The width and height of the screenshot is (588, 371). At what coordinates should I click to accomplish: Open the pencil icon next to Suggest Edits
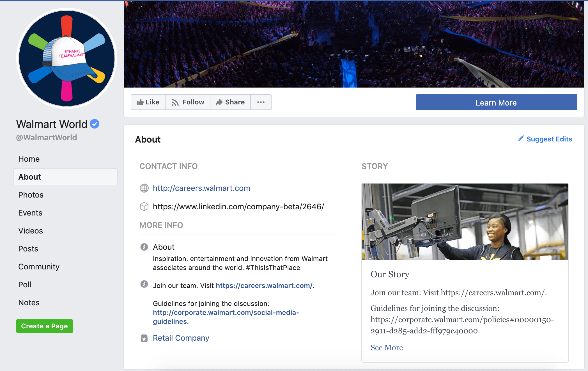pyautogui.click(x=521, y=138)
